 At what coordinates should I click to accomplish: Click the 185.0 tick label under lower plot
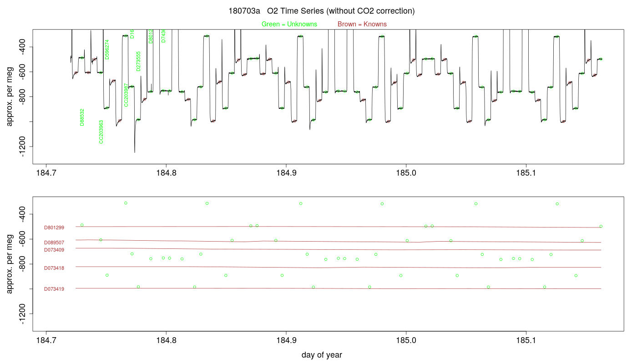point(406,340)
